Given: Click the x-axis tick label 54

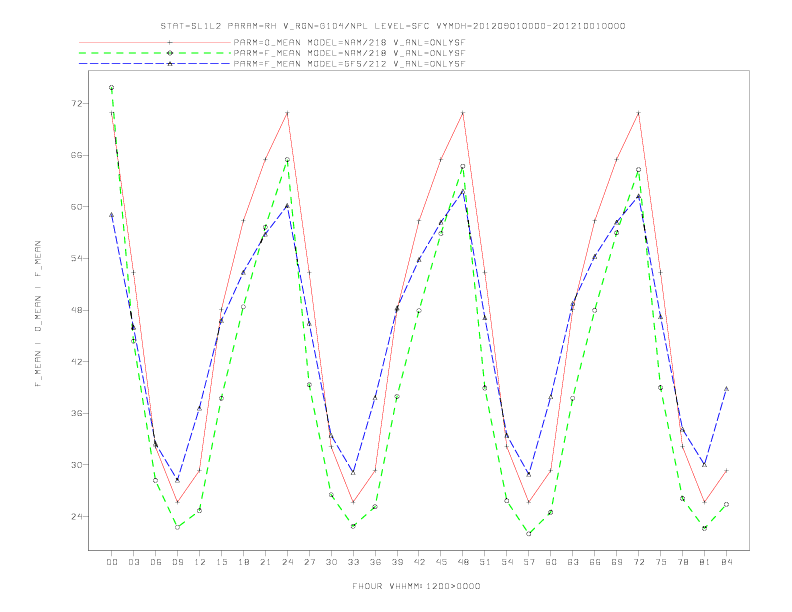Looking at the screenshot, I should [507, 562].
